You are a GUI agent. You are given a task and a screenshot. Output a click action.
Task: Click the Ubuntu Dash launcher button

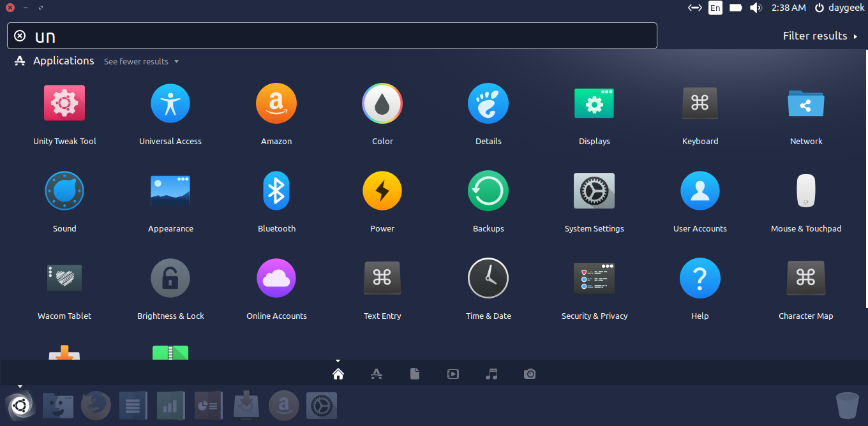click(x=20, y=406)
